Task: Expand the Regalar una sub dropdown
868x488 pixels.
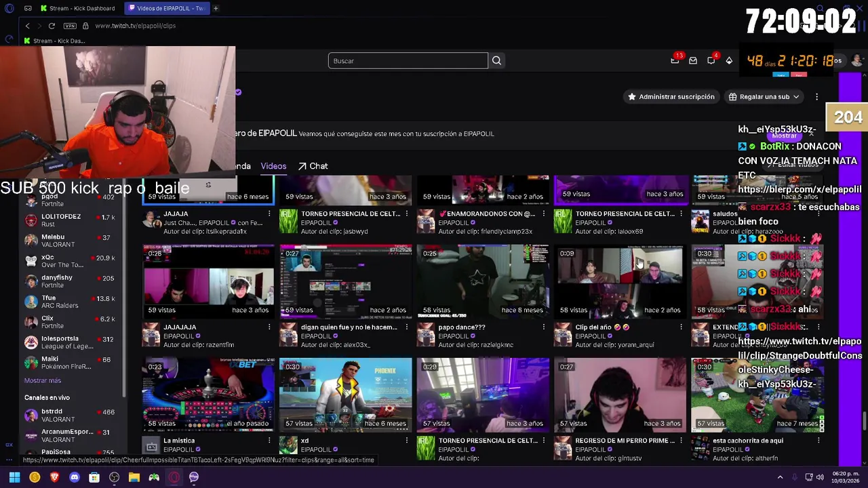Action: coord(764,97)
